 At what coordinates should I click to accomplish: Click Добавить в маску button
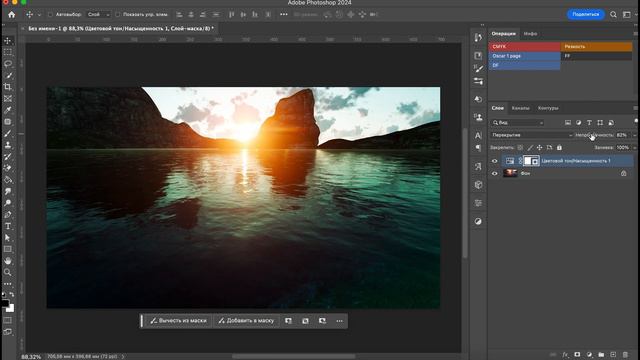point(246,321)
